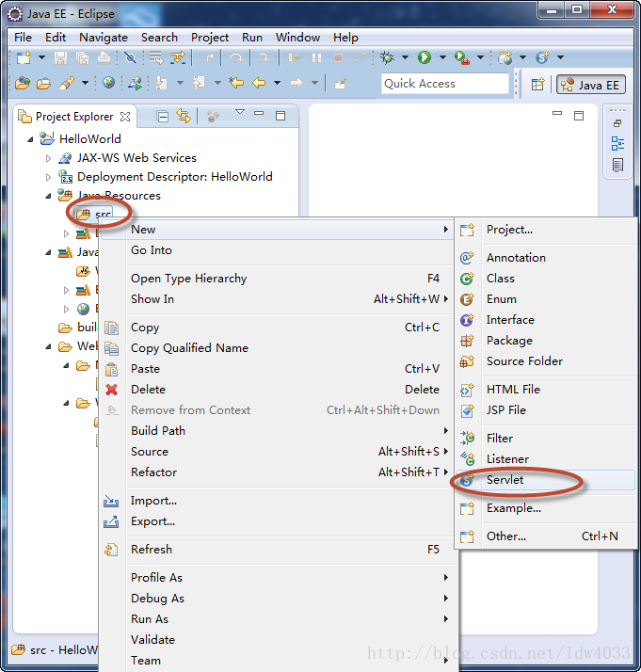This screenshot has width=641, height=672.
Task: Maximize the editor area
Action: pos(579,116)
